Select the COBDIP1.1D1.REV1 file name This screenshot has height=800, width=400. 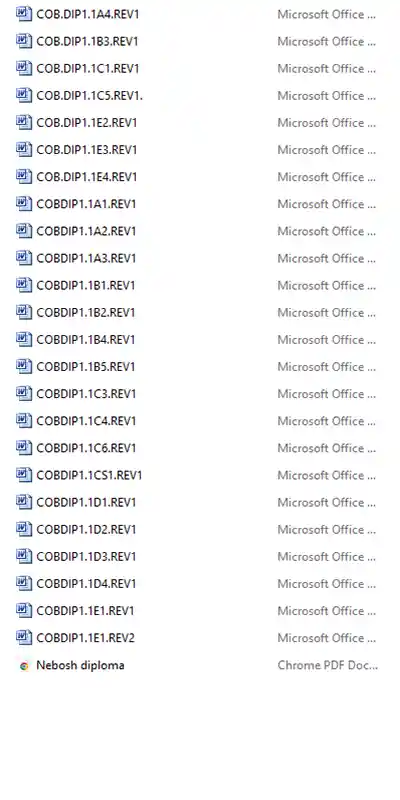tap(86, 502)
